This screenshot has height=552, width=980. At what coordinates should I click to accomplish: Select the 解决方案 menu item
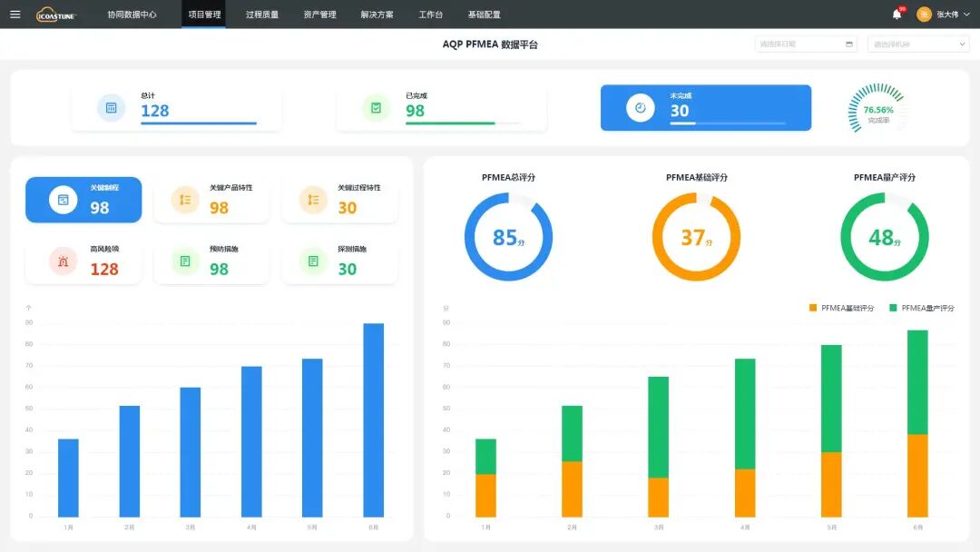coord(377,15)
